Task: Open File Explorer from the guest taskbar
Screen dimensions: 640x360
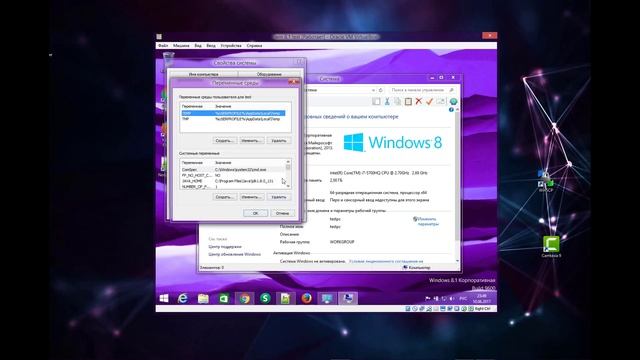Action: (x=203, y=298)
